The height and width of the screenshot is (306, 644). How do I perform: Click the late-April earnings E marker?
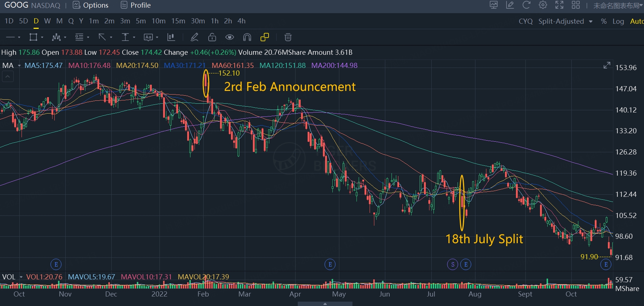330,264
